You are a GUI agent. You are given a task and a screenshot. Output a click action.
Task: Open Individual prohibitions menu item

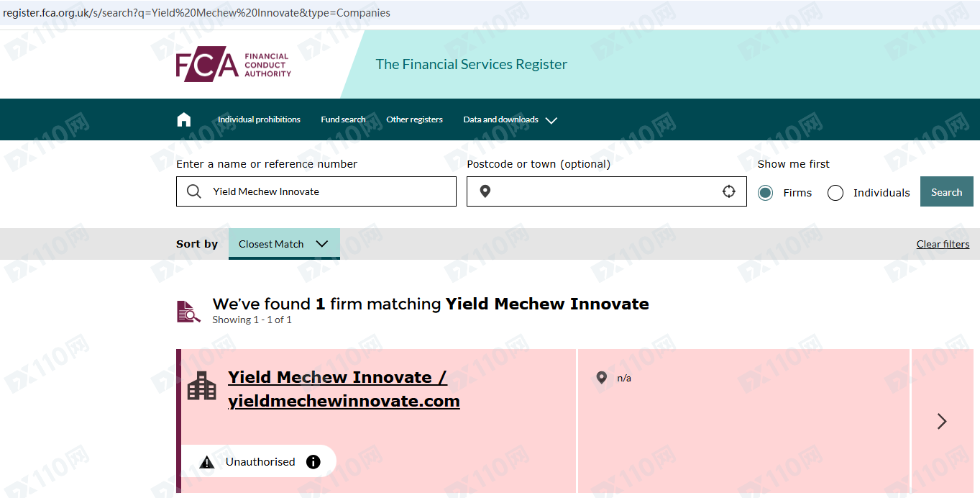259,119
